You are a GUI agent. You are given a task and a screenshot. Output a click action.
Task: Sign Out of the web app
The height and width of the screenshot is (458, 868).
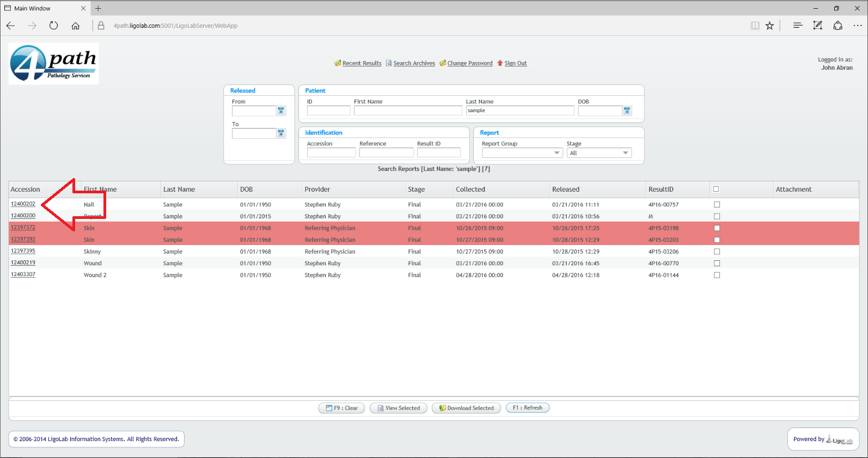tap(515, 63)
